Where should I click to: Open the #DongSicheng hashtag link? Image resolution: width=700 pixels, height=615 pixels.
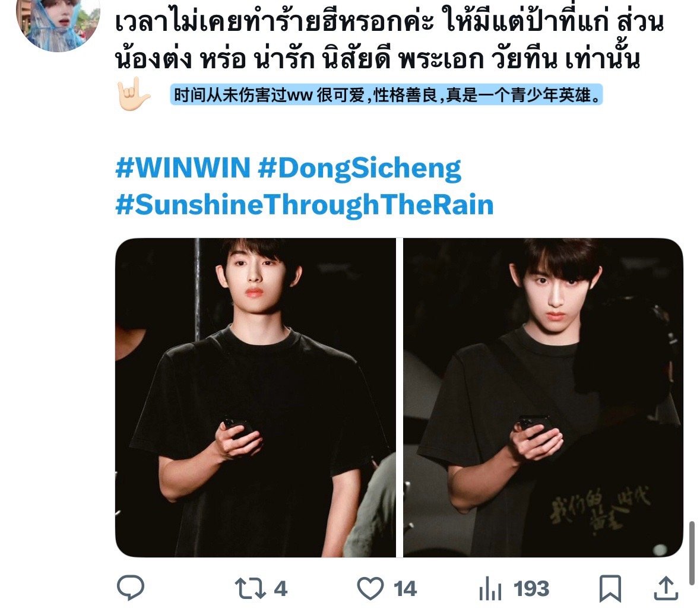pos(359,169)
